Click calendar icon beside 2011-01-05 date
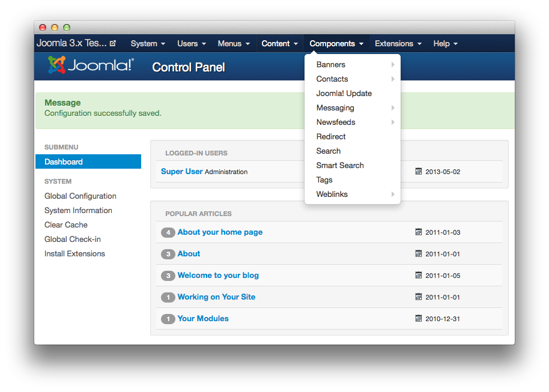This screenshot has height=392, width=549. click(419, 275)
